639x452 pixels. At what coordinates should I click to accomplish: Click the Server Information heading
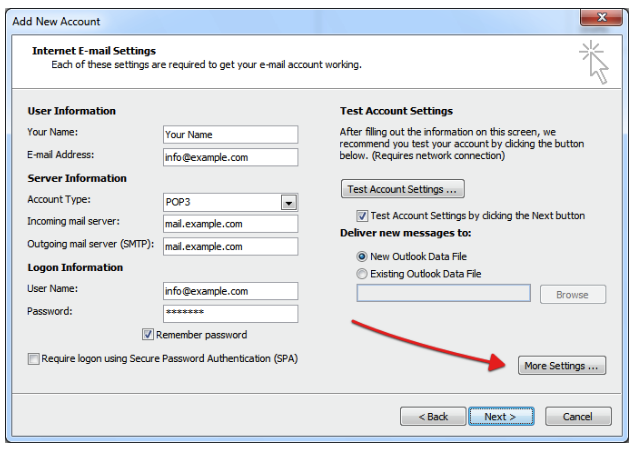coord(77,179)
